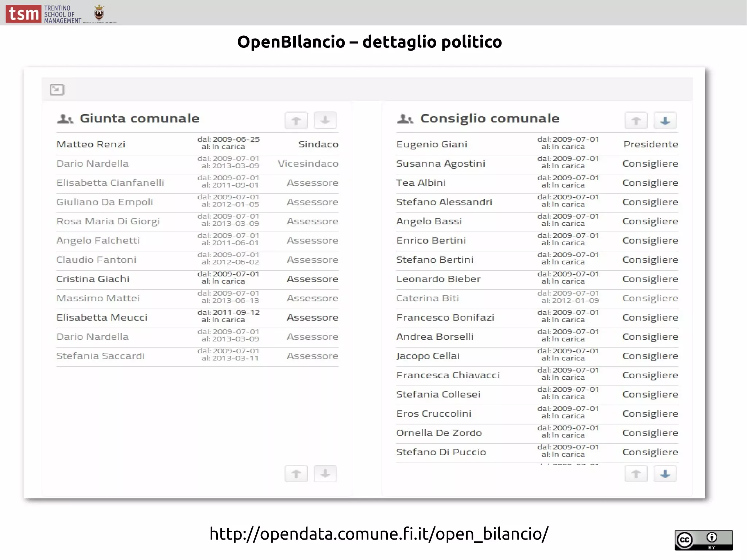Select Leonardo Bieber
This screenshot has width=747, height=560.
(438, 279)
